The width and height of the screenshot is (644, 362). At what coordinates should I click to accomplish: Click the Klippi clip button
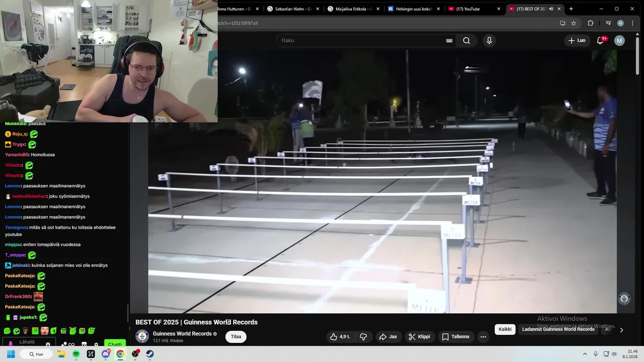point(419,337)
